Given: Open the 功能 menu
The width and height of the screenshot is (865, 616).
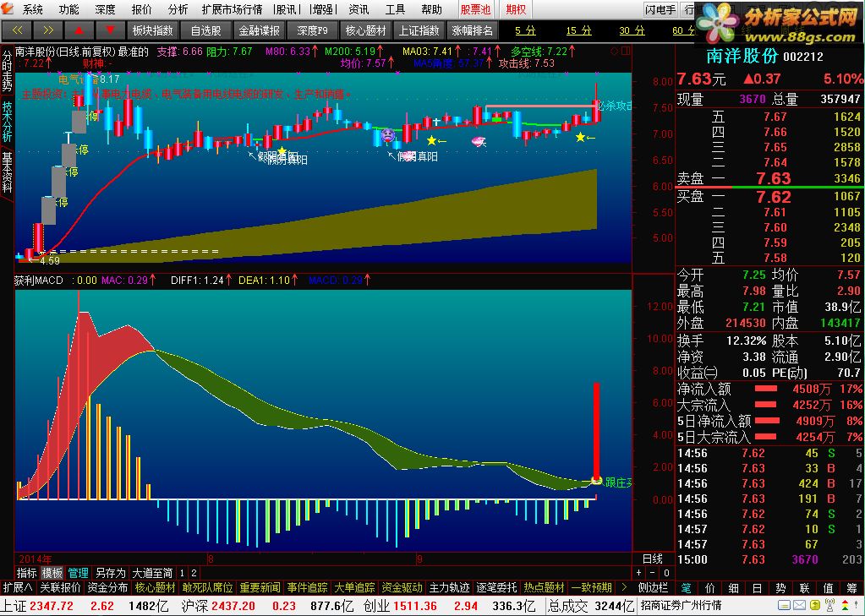Looking at the screenshot, I should coord(69,9).
